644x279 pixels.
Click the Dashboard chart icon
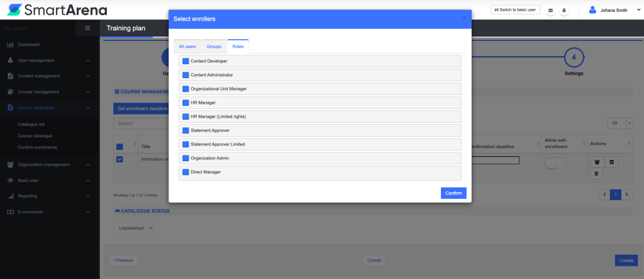(x=10, y=45)
